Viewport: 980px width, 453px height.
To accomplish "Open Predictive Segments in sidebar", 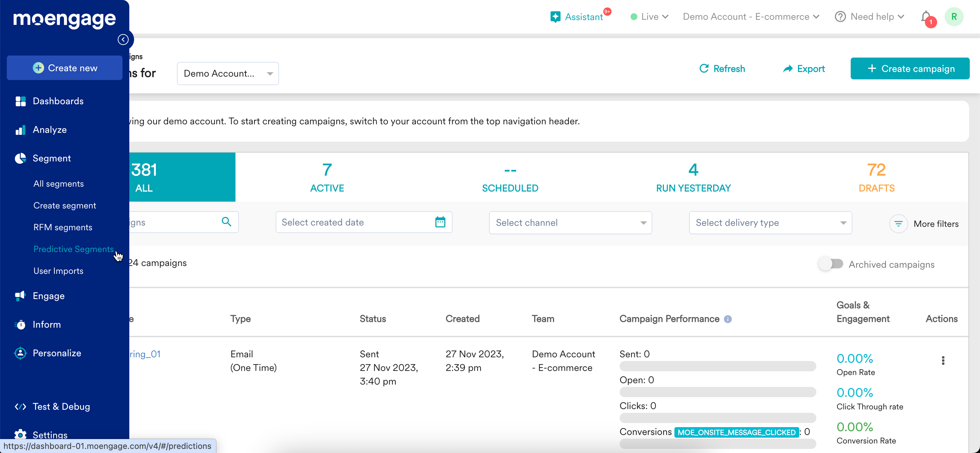I will pos(73,249).
